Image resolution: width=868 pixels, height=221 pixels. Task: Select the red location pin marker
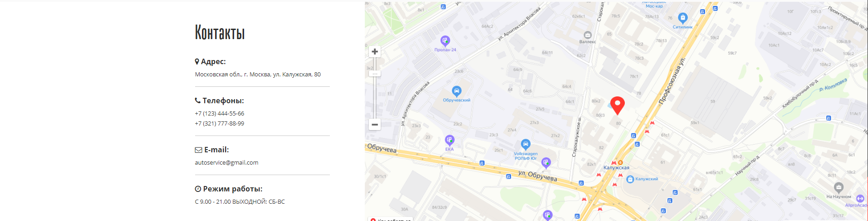[x=617, y=105]
